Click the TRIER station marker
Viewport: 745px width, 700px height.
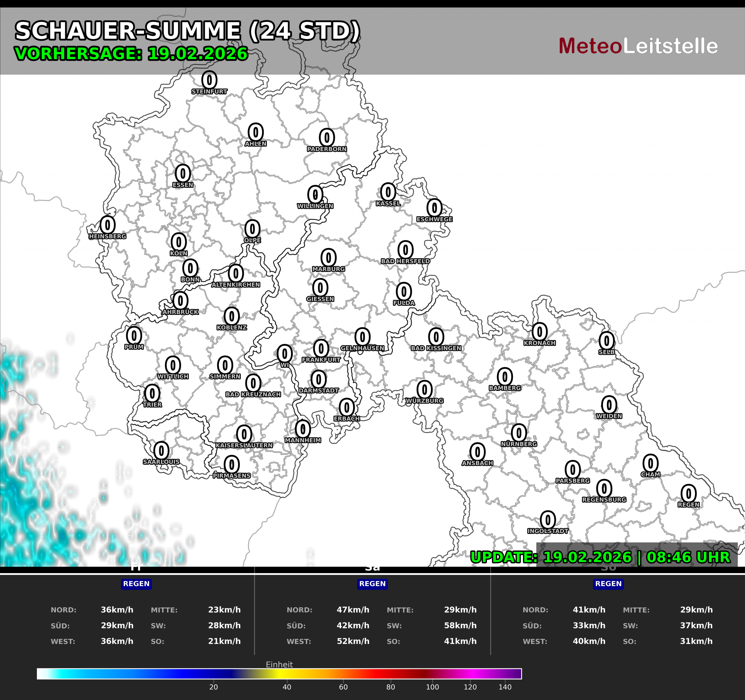click(x=152, y=393)
